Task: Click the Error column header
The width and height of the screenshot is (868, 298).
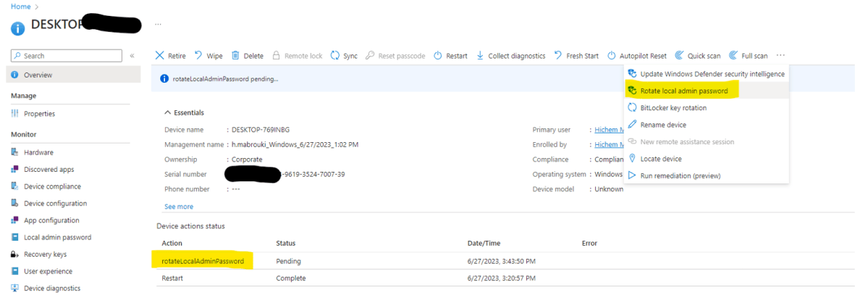Action: 589,243
